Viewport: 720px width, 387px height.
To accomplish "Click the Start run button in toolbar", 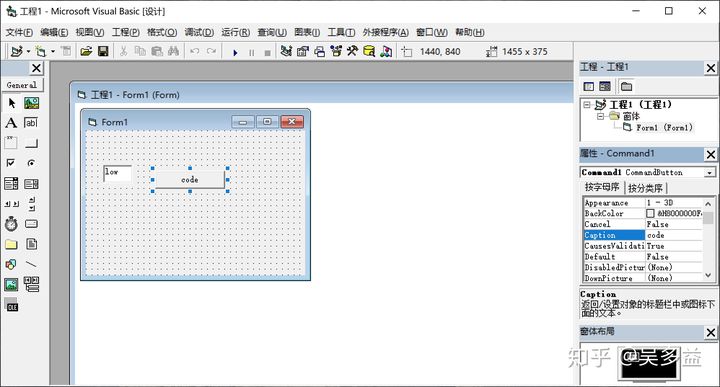I will [x=235, y=52].
